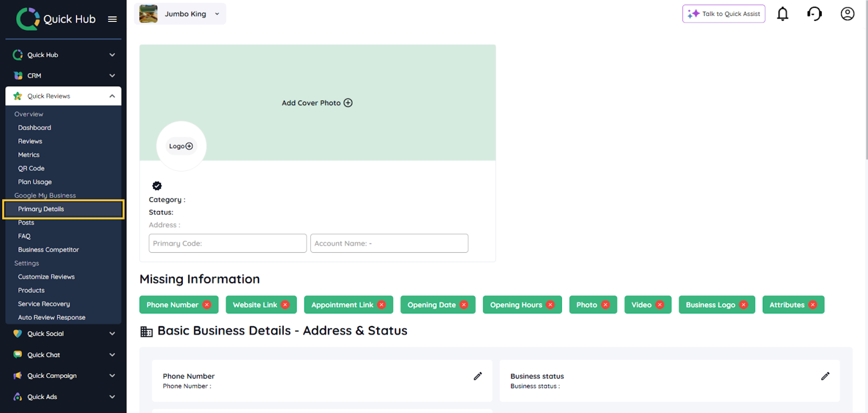Click the red X on Attributes chip
The height and width of the screenshot is (413, 868).
coord(813,305)
